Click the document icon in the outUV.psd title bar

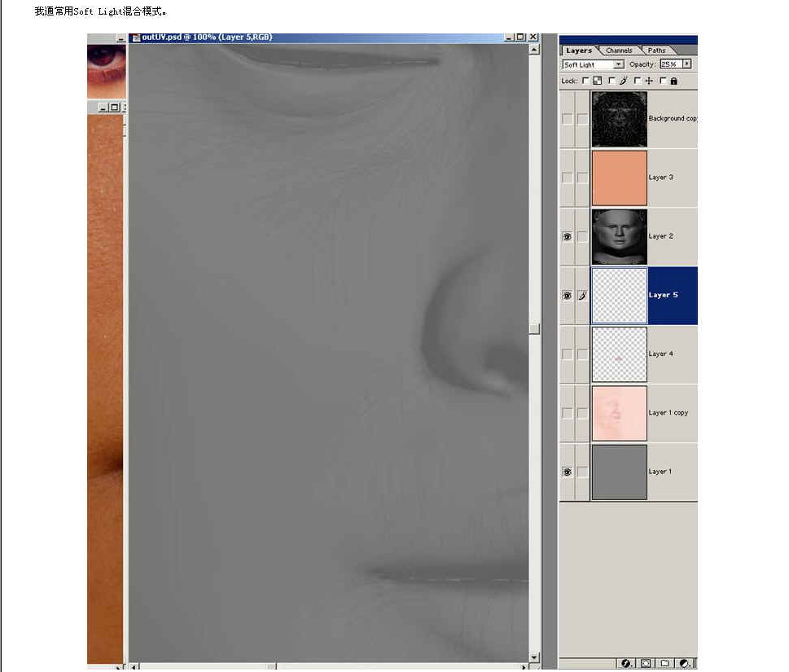click(x=136, y=37)
